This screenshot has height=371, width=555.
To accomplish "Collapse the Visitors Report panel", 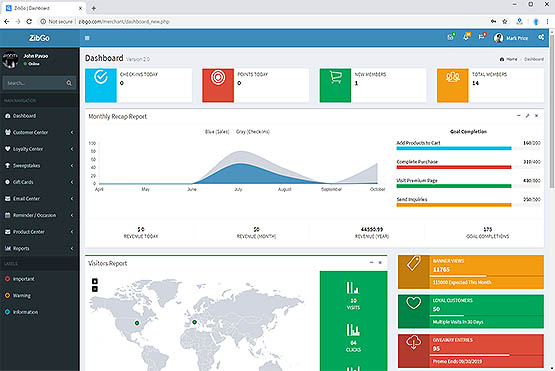I will (x=371, y=263).
